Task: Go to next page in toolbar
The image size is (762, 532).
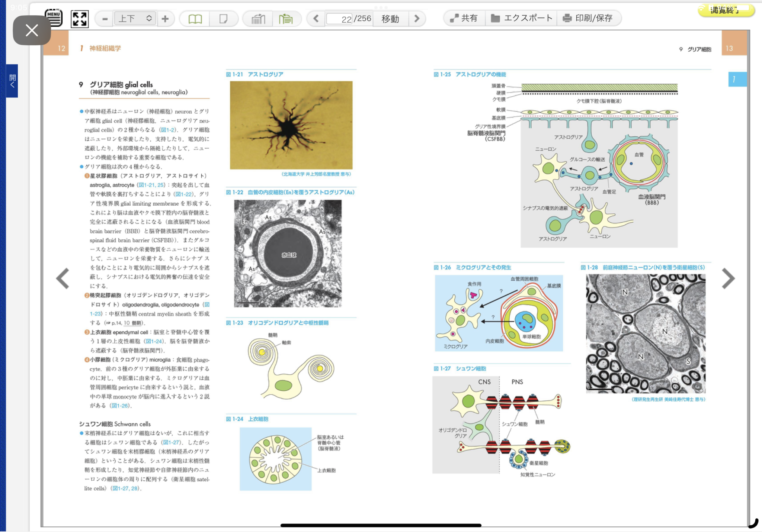Action: 417,19
